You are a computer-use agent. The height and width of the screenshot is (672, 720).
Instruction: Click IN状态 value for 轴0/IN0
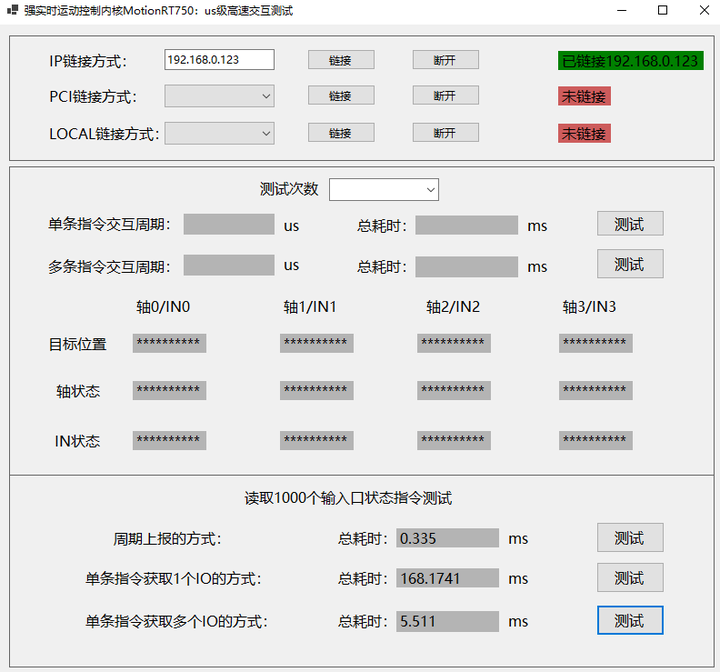point(169,440)
